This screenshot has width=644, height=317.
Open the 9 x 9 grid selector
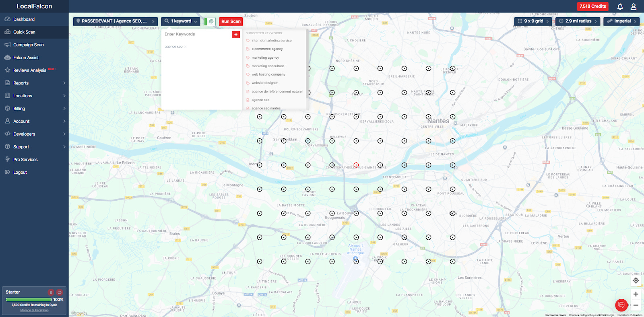pyautogui.click(x=533, y=21)
